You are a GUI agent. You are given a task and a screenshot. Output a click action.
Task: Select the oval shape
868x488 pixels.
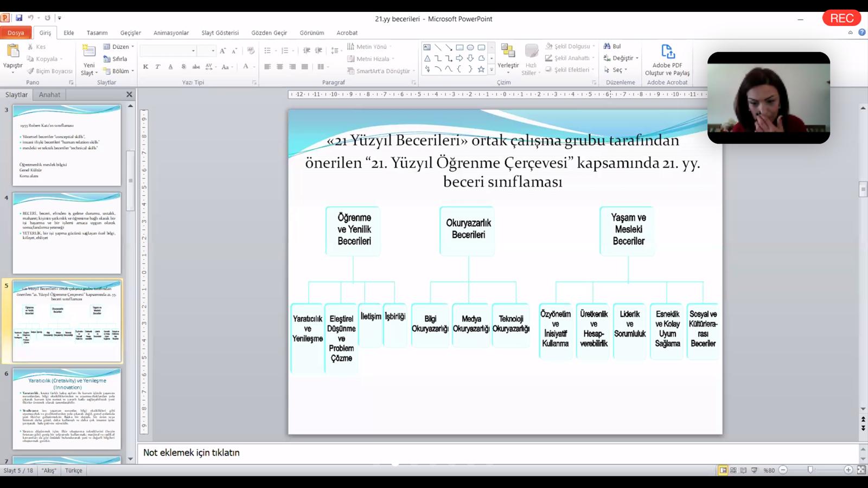point(470,47)
